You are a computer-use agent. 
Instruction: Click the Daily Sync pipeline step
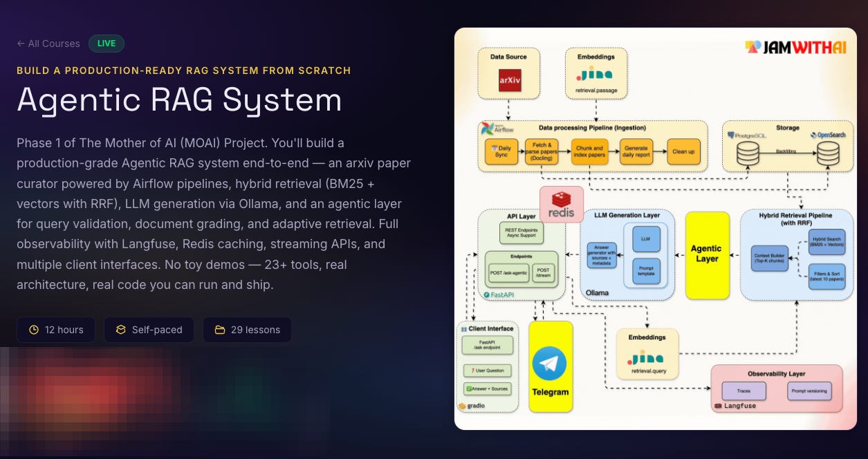click(x=503, y=151)
